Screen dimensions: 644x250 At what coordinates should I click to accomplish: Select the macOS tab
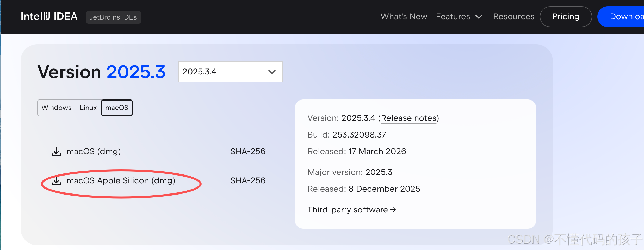[117, 108]
